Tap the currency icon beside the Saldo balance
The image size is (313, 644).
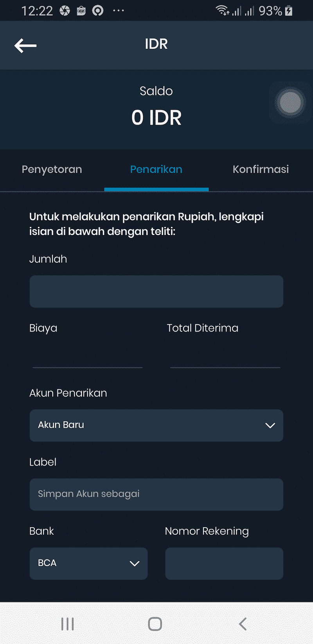coord(290,103)
